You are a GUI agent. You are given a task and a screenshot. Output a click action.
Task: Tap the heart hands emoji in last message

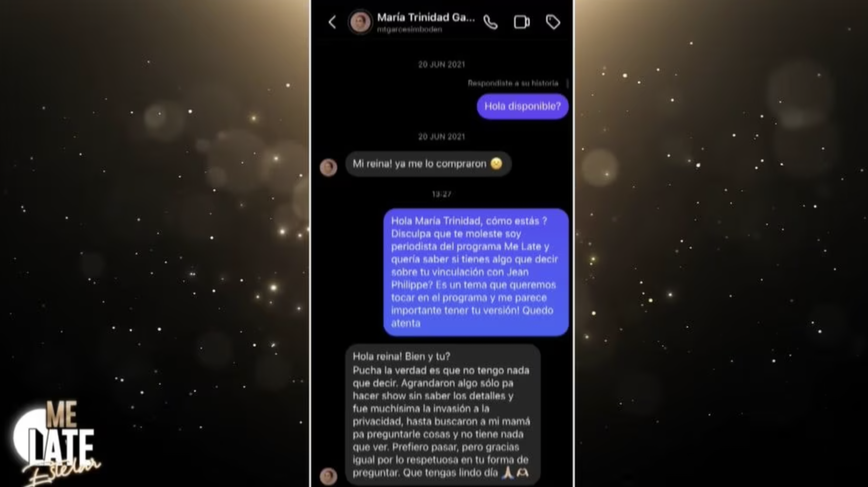coord(522,472)
